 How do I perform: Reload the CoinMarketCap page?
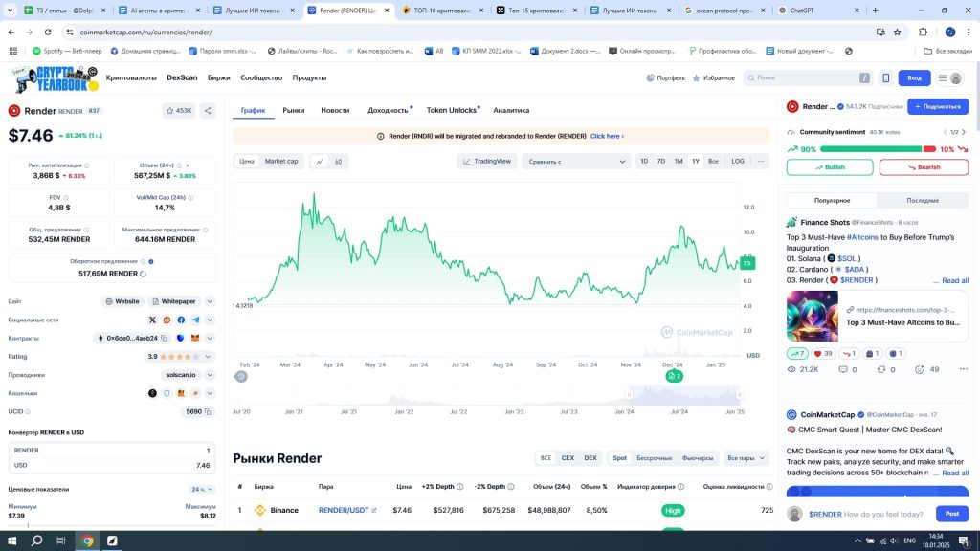(48, 32)
